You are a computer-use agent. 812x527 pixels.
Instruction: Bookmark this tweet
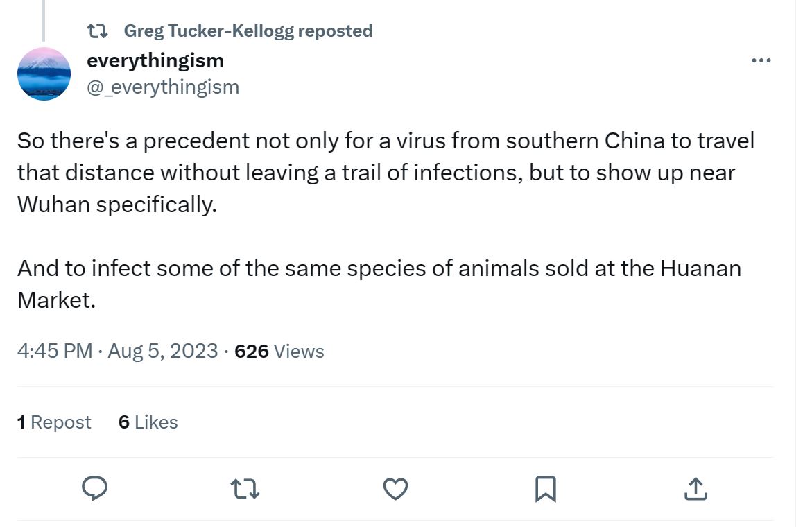(546, 489)
